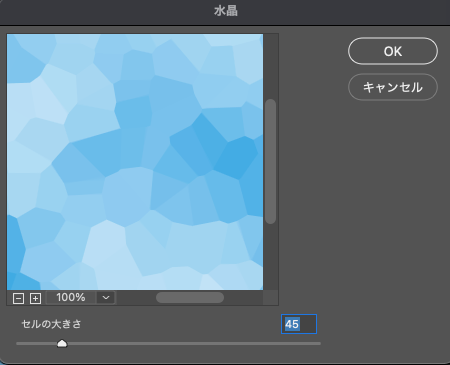Image resolution: width=450 pixels, height=365 pixels.
Task: Click the 100% zoom value field
Action: coord(71,297)
